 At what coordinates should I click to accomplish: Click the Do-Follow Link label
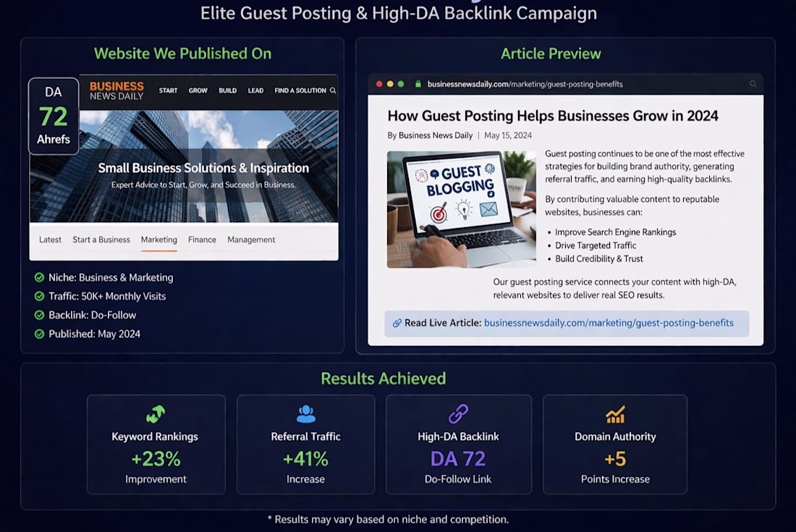458,479
